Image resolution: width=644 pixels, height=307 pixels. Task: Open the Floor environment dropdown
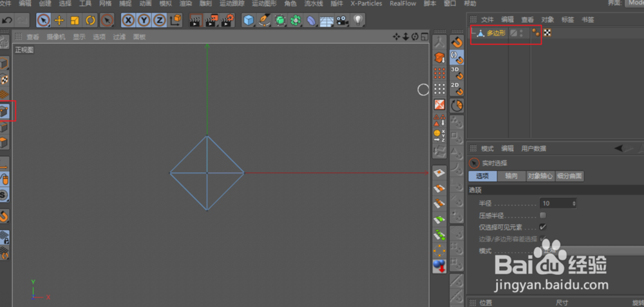327,20
